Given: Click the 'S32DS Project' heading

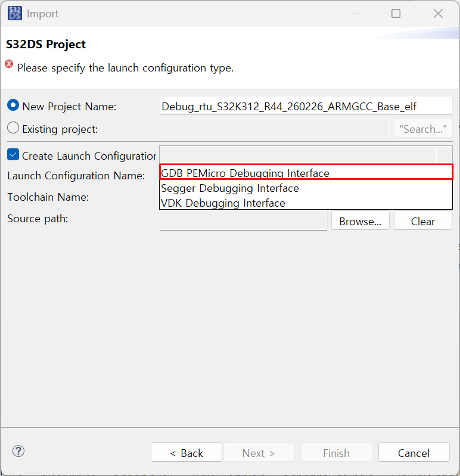Looking at the screenshot, I should 46,44.
